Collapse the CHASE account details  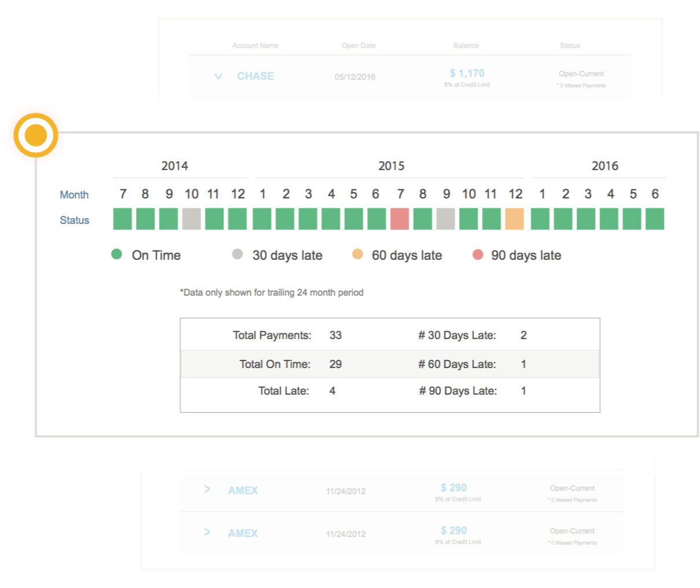point(218,76)
